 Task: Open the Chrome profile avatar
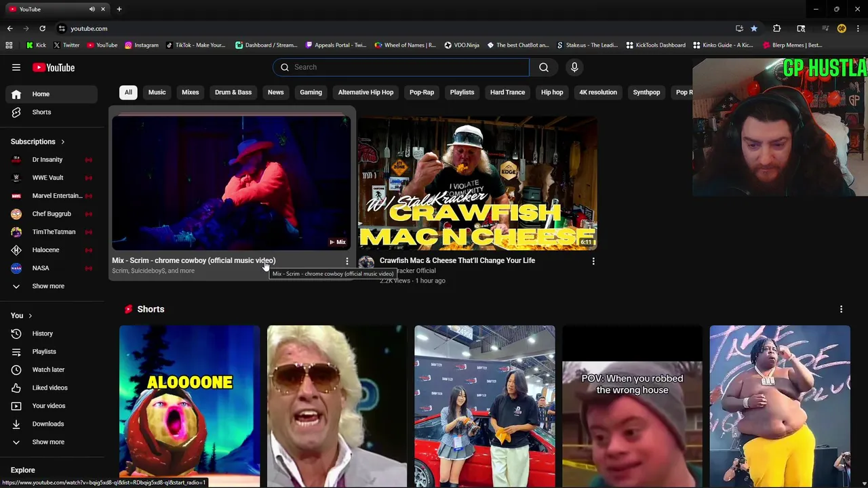click(x=842, y=28)
